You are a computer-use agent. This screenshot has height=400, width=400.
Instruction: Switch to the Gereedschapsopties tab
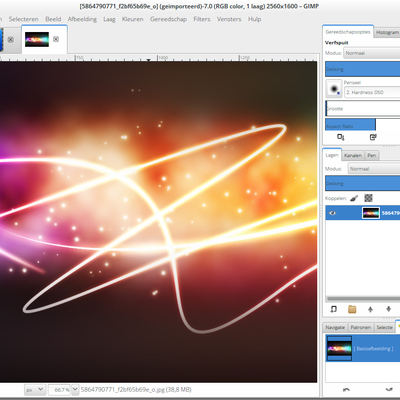click(x=348, y=32)
